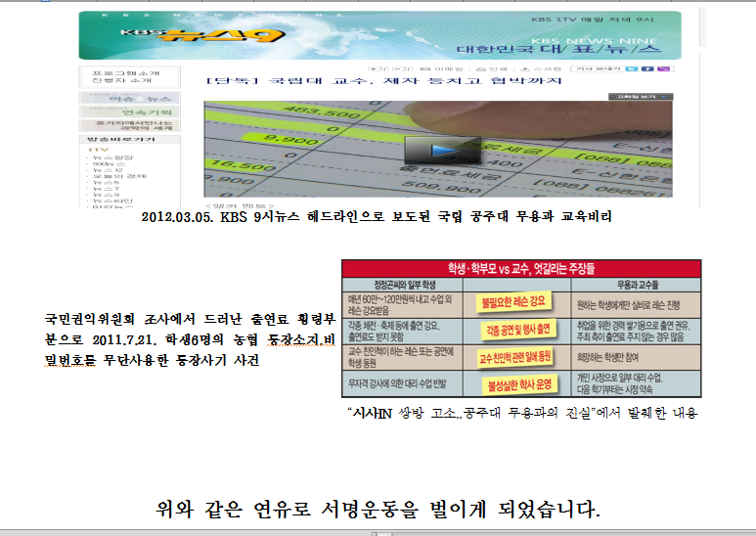756x536 pixels.
Task: Decrease article font size with -가
Action: point(402,69)
